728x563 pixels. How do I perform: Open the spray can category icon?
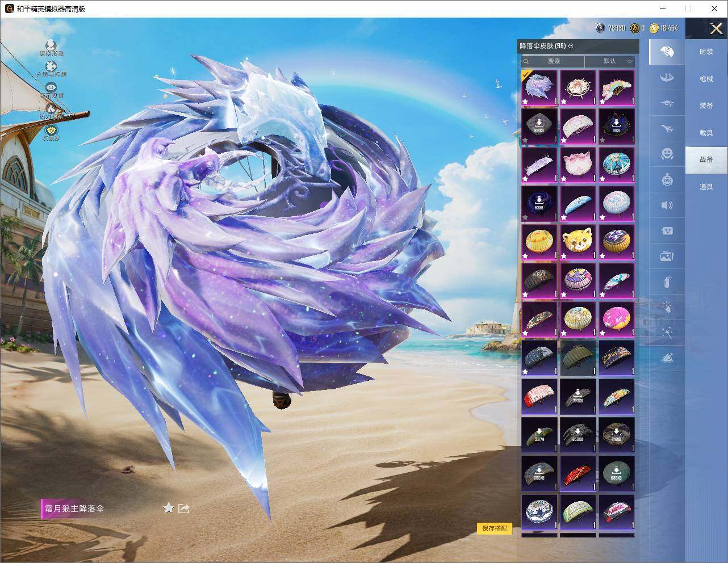pos(667,281)
